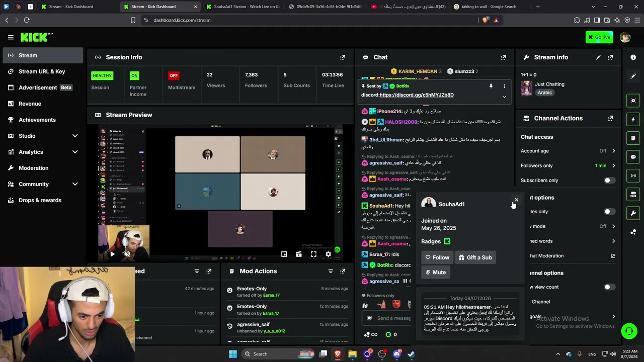Click the wrench icon in right sidebar
644x362 pixels.
point(633,213)
